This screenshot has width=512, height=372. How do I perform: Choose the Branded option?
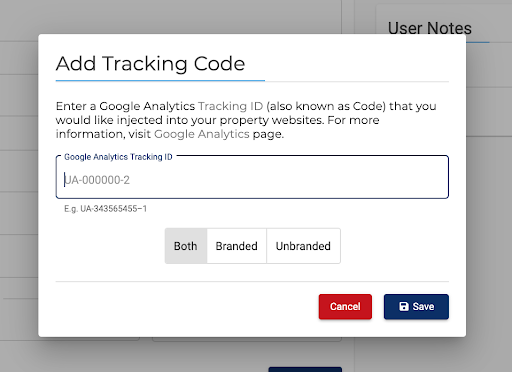pyautogui.click(x=237, y=246)
